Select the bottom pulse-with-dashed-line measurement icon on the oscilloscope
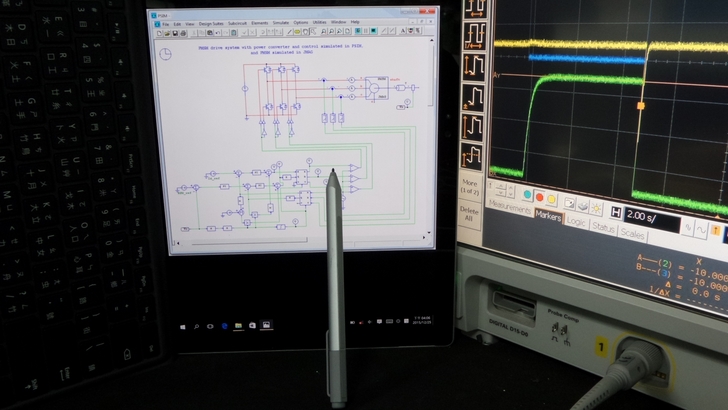The height and width of the screenshot is (410, 728). click(x=471, y=156)
